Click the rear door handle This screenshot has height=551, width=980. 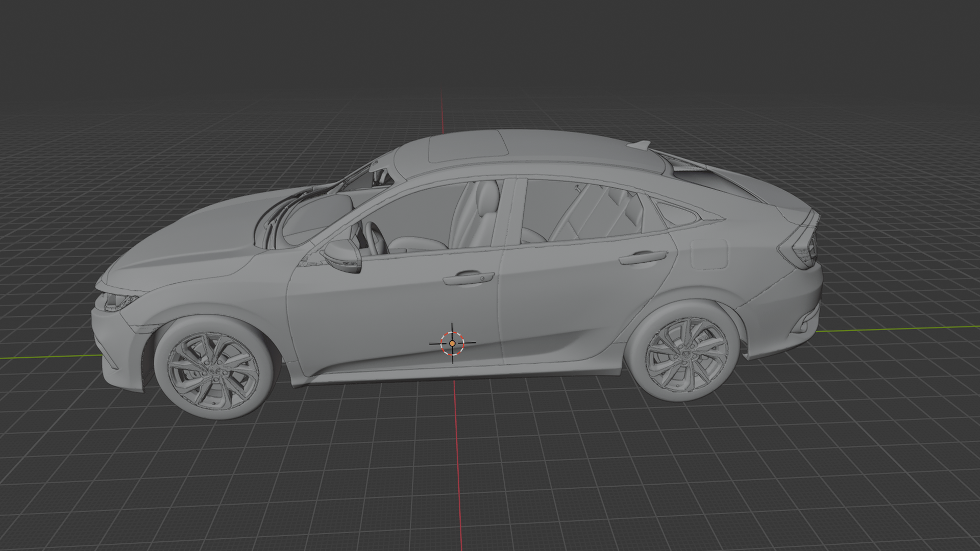pyautogui.click(x=643, y=257)
